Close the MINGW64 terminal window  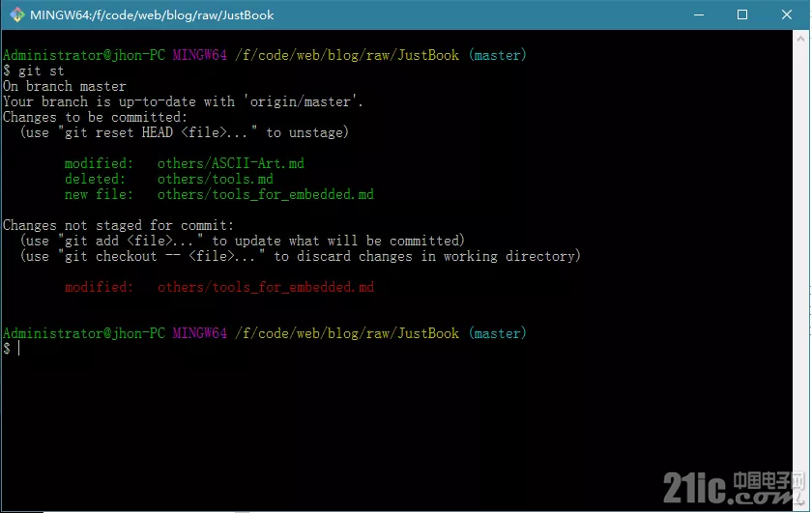point(786,14)
